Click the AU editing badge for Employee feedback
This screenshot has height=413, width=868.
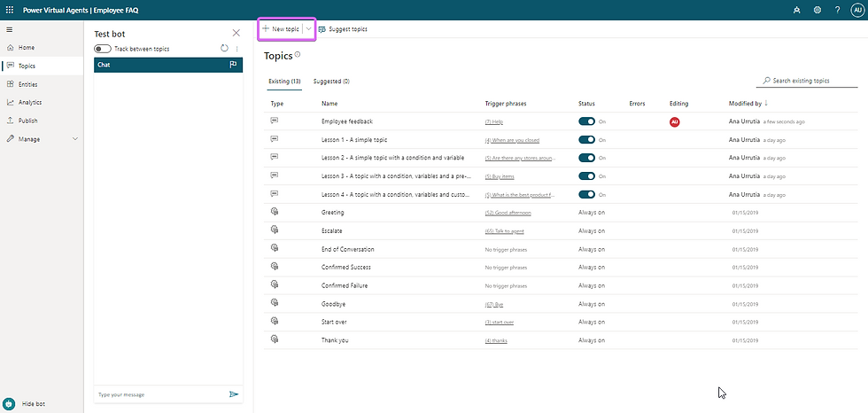674,121
